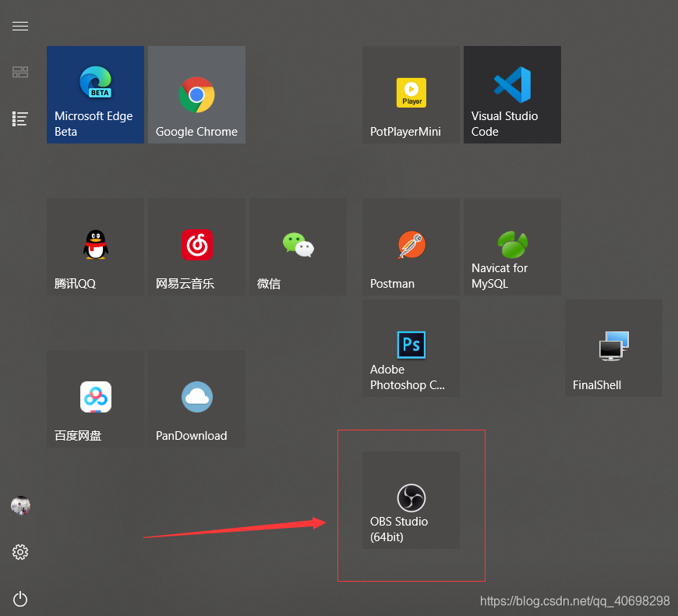Launch the Google Chrome tile
Viewport: 678px width, 616px height.
click(x=196, y=94)
